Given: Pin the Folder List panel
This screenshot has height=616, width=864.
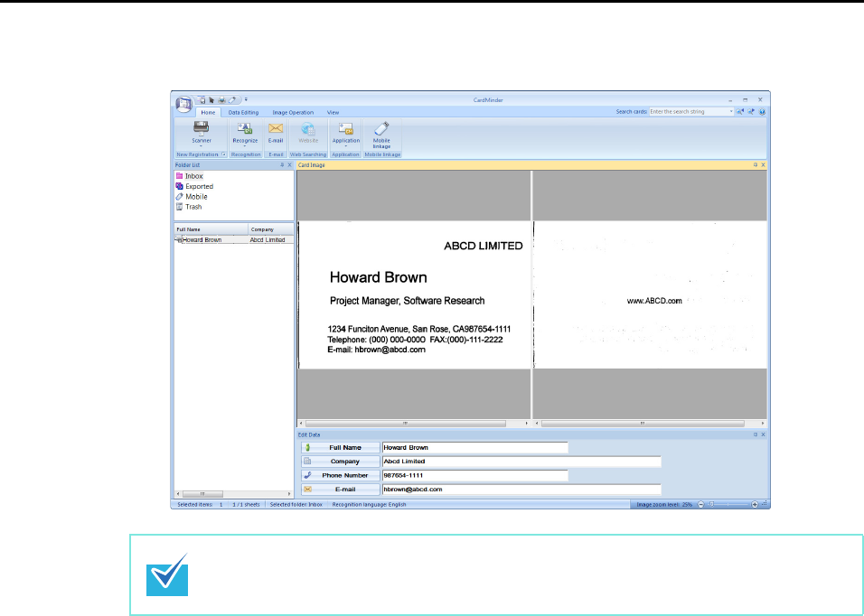Looking at the screenshot, I should click(282, 165).
